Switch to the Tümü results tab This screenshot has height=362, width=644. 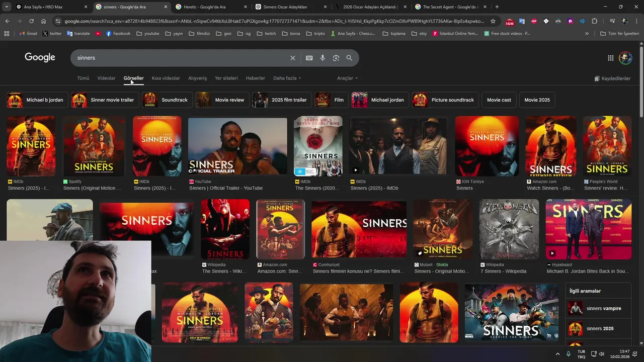click(x=83, y=78)
